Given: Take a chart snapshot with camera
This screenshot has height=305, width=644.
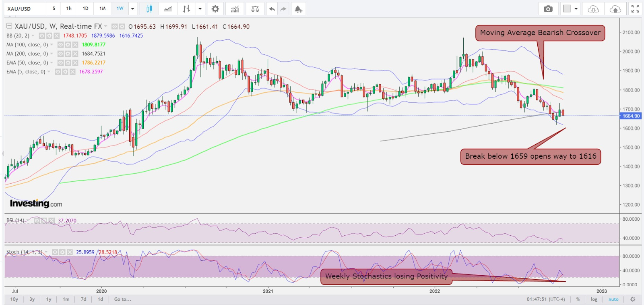Looking at the screenshot, I should pos(548,9).
